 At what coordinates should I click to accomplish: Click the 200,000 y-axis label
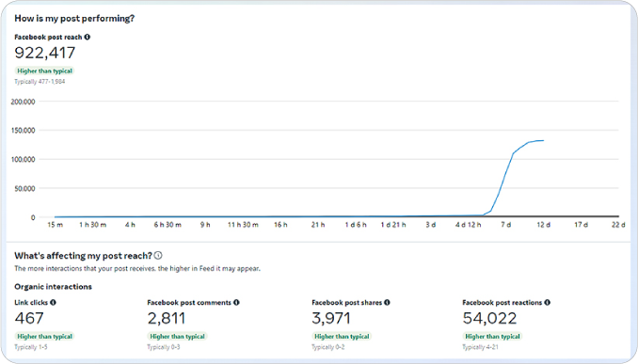point(24,102)
